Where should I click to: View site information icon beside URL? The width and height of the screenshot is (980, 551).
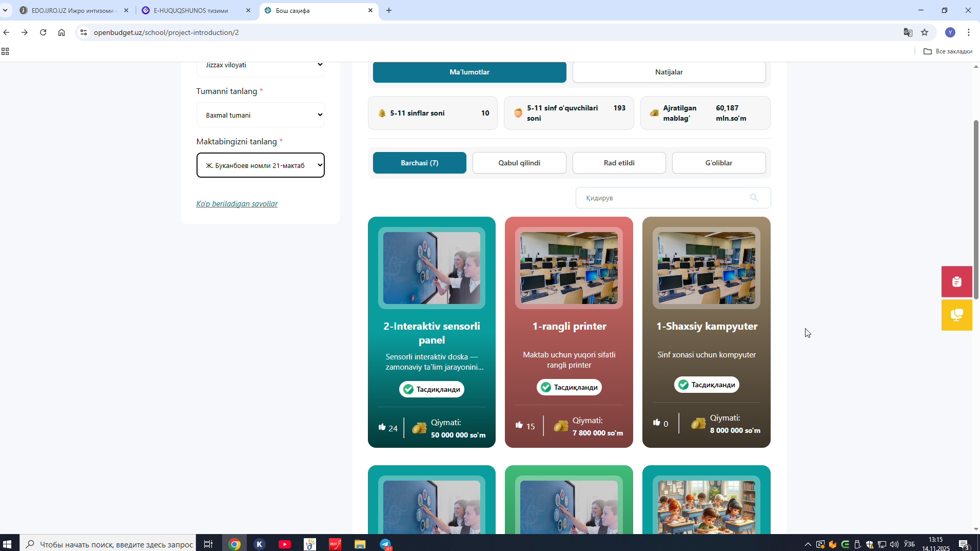tap(84, 32)
